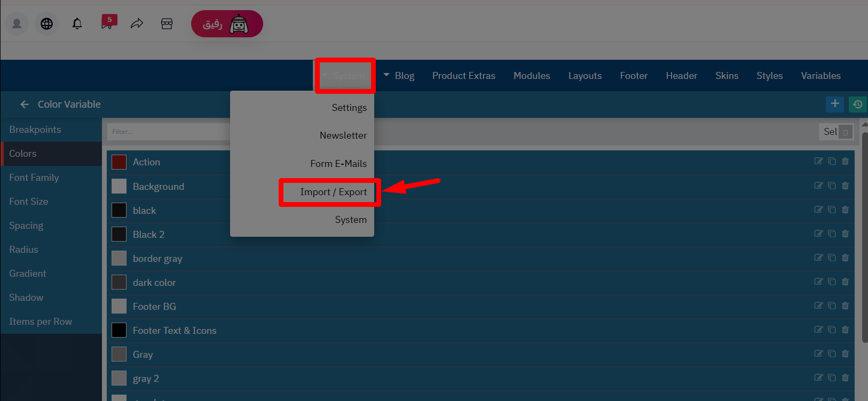Edit the Footer BG row

tap(818, 306)
